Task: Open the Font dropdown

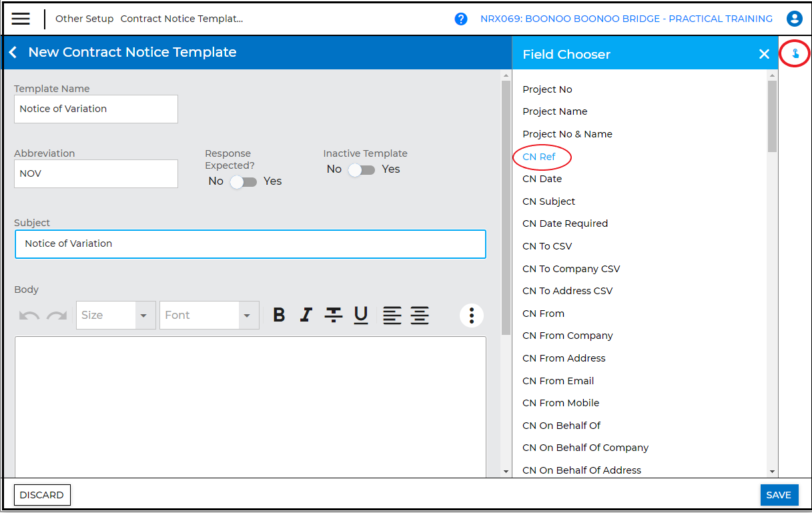Action: [248, 316]
